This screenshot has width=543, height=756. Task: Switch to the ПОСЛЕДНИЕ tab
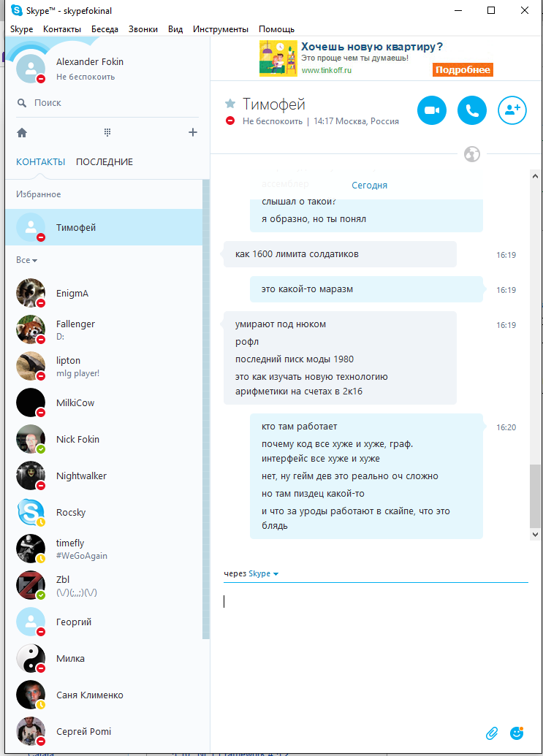pos(105,162)
